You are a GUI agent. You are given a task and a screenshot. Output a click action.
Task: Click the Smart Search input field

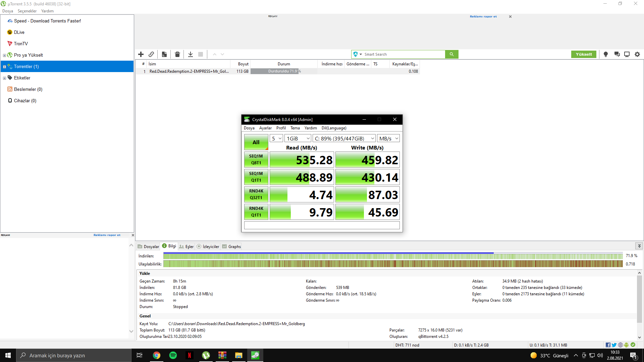click(402, 54)
